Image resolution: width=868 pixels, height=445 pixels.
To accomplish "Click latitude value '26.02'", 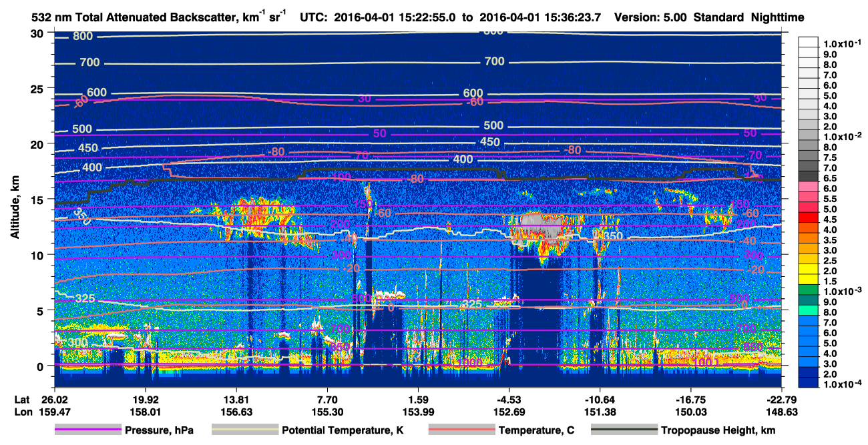I will point(54,399).
